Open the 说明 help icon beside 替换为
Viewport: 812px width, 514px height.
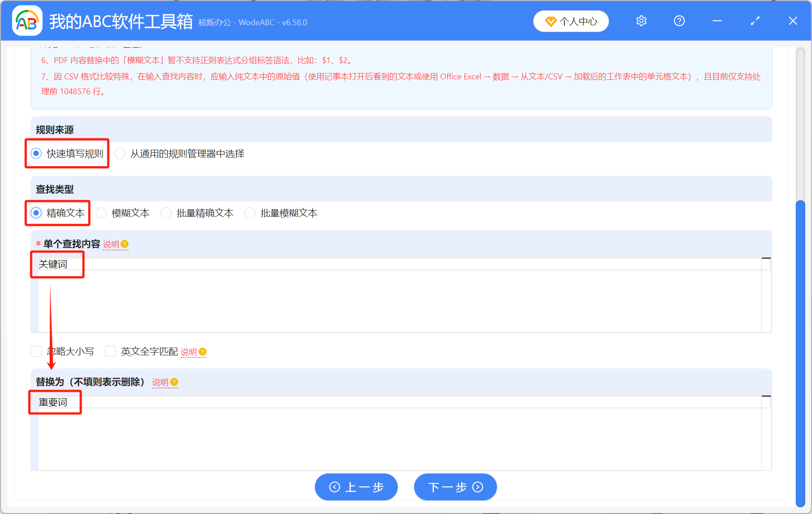[x=175, y=382]
